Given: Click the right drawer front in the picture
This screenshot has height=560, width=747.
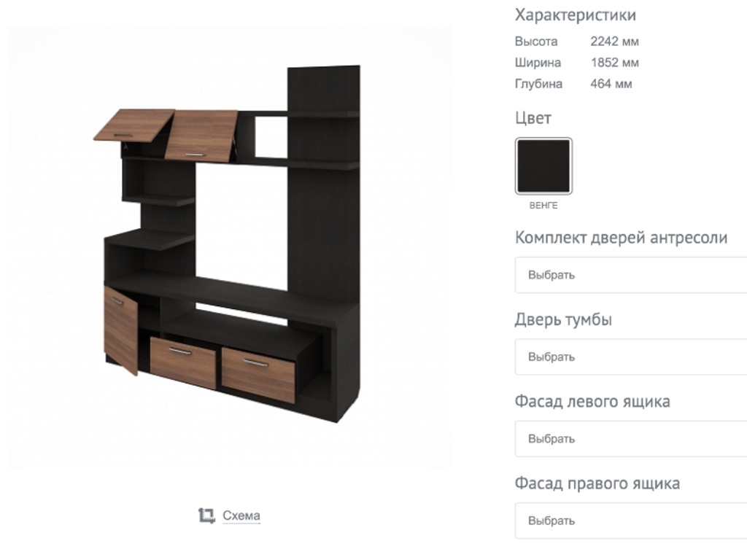Looking at the screenshot, I should [x=258, y=375].
